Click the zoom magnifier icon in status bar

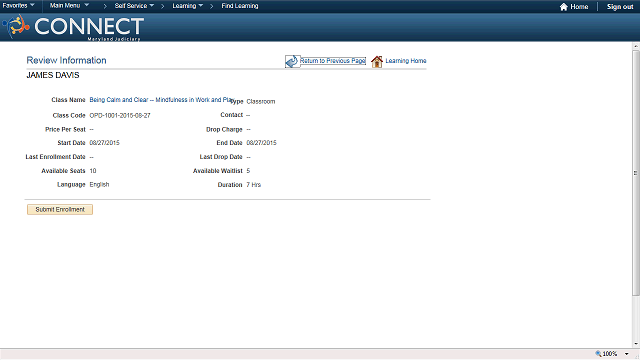[x=598, y=354]
